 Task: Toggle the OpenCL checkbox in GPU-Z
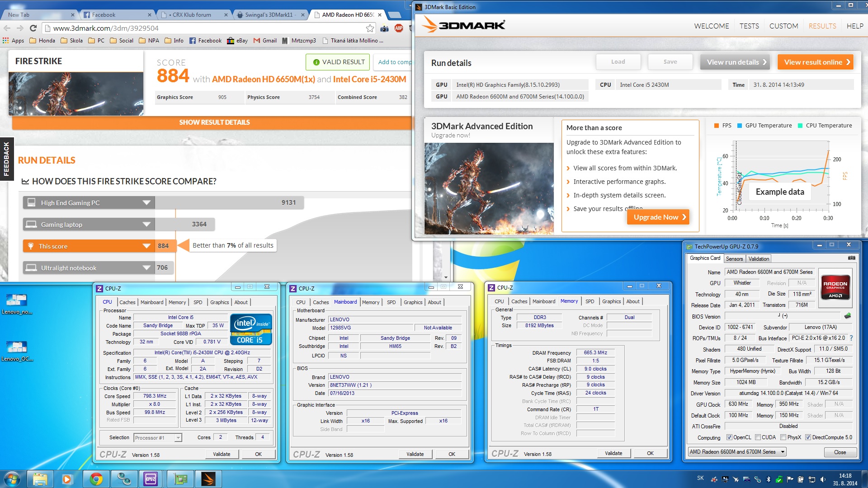click(729, 437)
